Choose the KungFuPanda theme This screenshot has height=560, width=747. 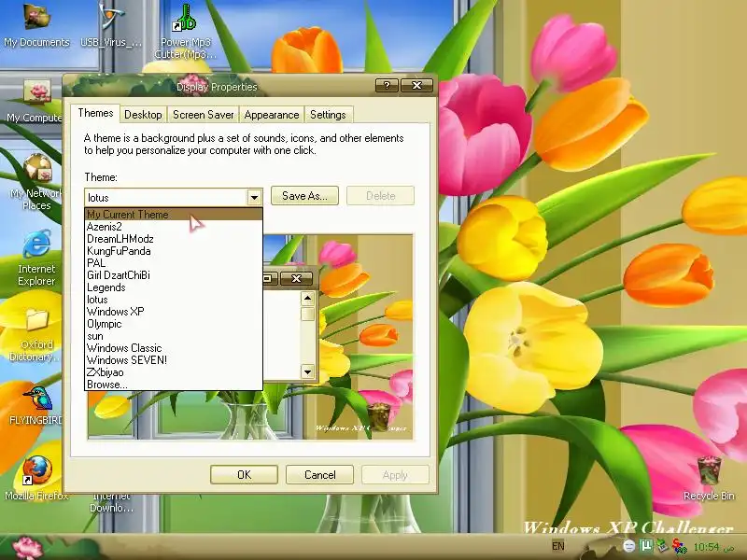[174, 251]
